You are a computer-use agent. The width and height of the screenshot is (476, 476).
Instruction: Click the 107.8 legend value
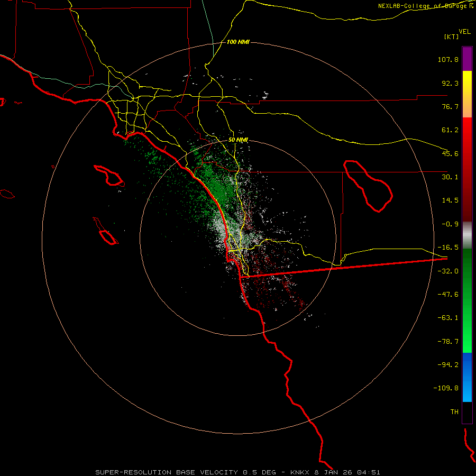(x=448, y=59)
